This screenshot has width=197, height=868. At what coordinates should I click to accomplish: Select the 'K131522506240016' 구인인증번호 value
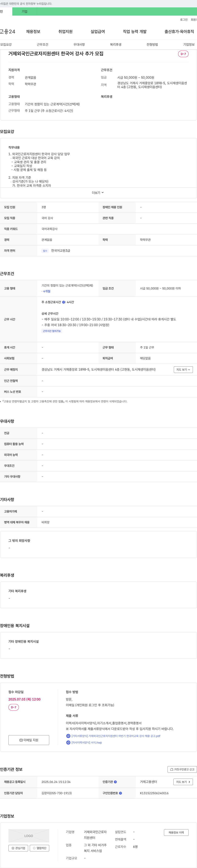pos(154,793)
